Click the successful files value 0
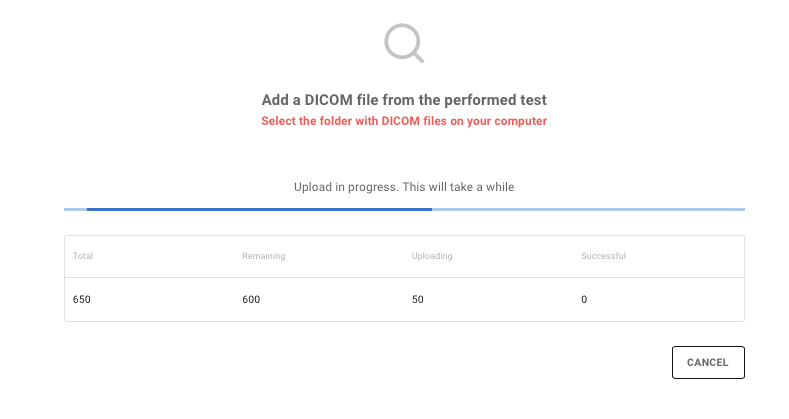The width and height of the screenshot is (789, 419). coord(584,299)
